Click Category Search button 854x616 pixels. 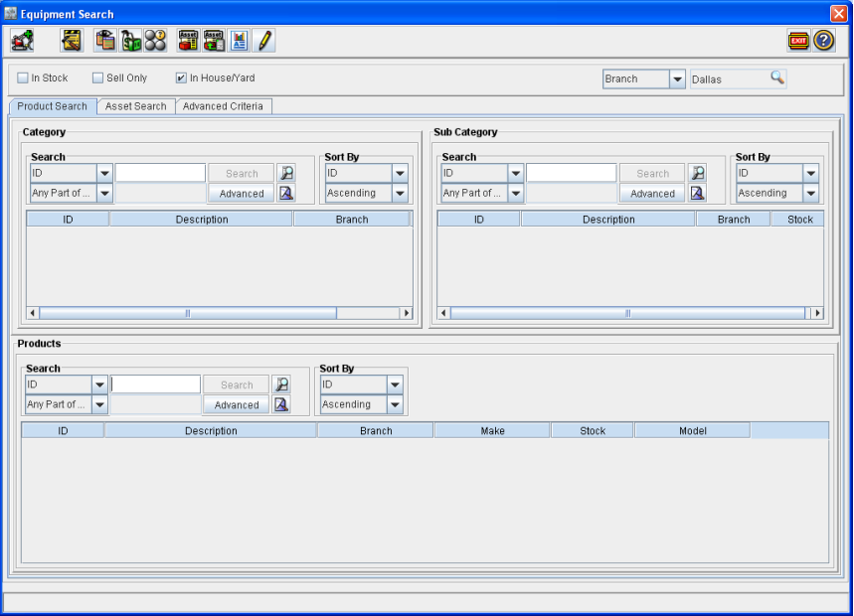(x=242, y=173)
